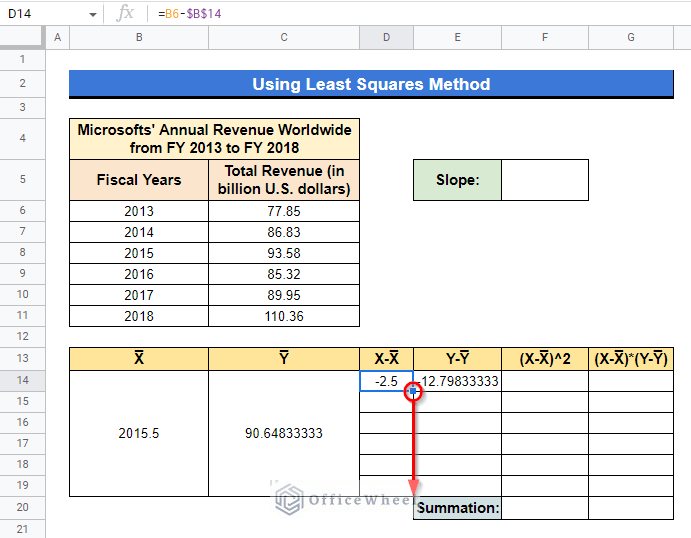The width and height of the screenshot is (691, 538).
Task: Click the 'Total Revenue' header cell
Action: pyautogui.click(x=284, y=180)
